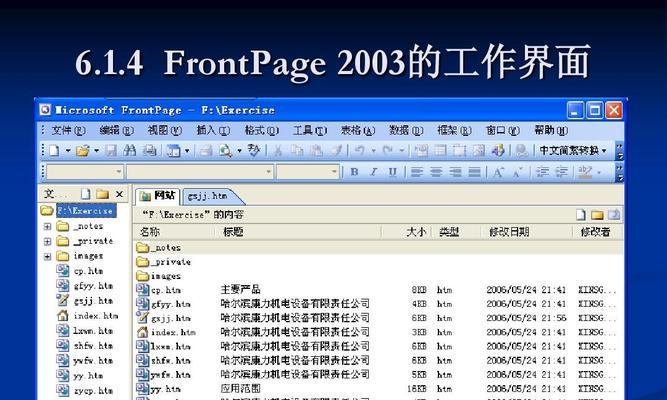The image size is (667, 400).
Task: Click the Up One Level icon in contents header
Action: [x=613, y=215]
